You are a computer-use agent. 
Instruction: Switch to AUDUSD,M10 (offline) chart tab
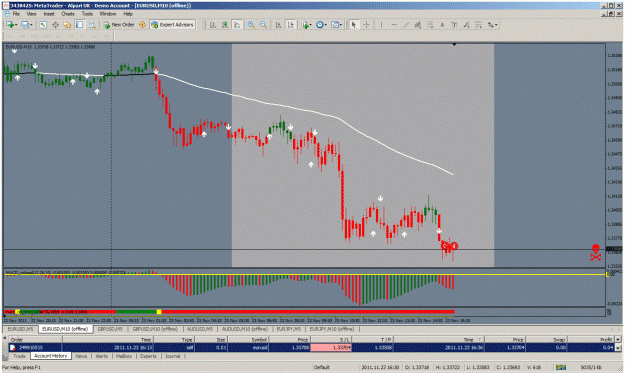[x=244, y=329]
